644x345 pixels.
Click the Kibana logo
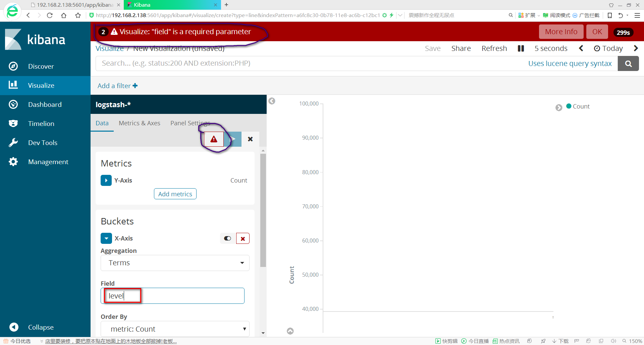[35, 40]
